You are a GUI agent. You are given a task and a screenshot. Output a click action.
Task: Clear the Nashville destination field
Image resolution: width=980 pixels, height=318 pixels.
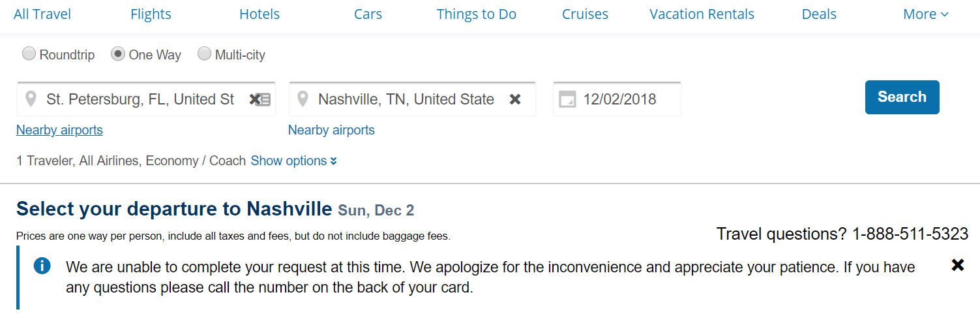pos(515,99)
